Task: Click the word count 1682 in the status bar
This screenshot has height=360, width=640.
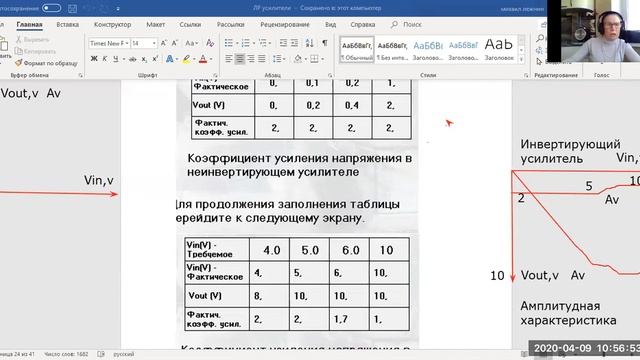Action: (66, 354)
